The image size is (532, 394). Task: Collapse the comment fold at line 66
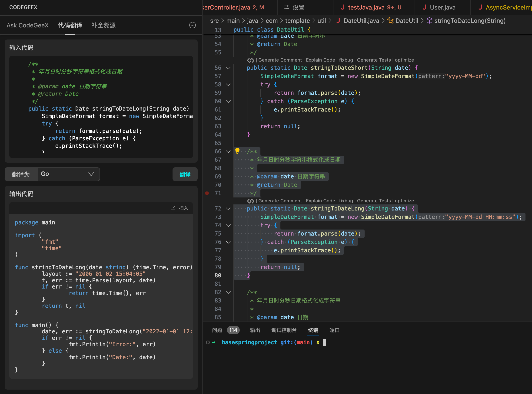[228, 152]
